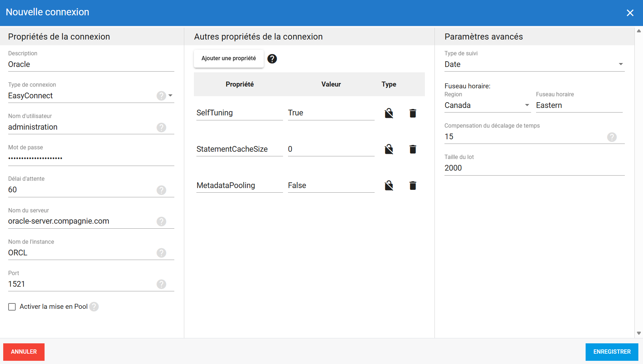Open help for Ajouter une propriété
643x364 pixels.
(x=272, y=59)
